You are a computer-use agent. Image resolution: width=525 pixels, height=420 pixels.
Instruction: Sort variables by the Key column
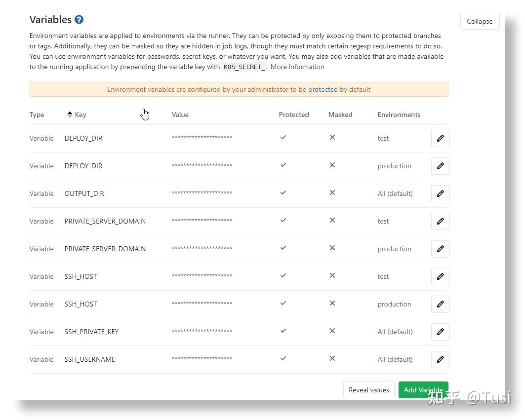tap(77, 115)
